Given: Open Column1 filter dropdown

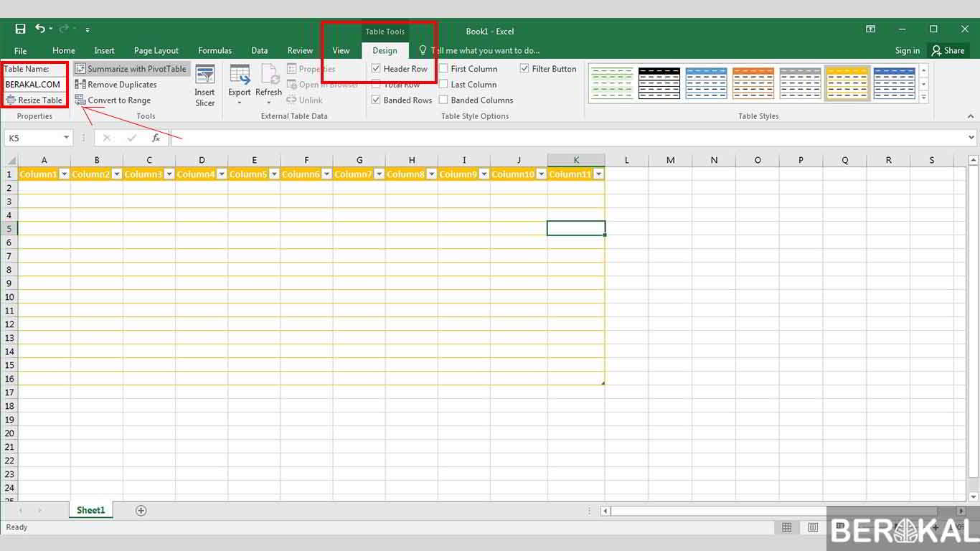Looking at the screenshot, I should [65, 174].
